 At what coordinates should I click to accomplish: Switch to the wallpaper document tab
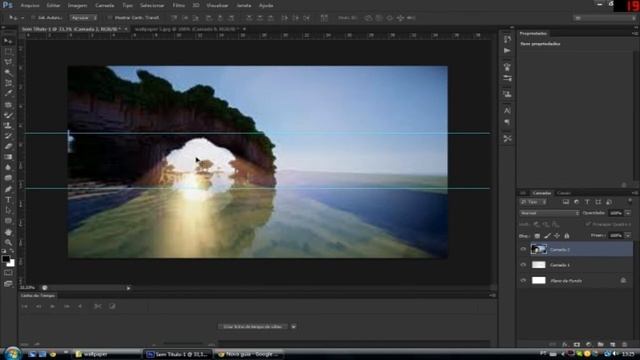tap(186, 29)
